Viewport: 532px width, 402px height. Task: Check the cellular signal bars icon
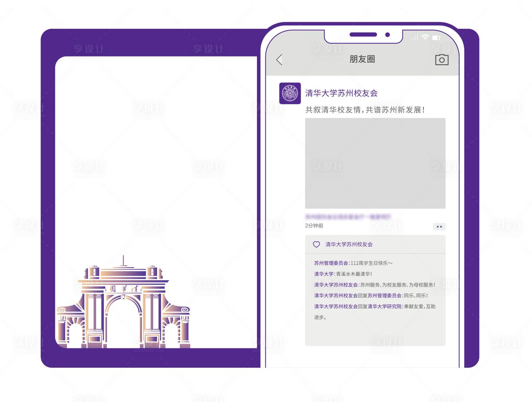point(415,37)
